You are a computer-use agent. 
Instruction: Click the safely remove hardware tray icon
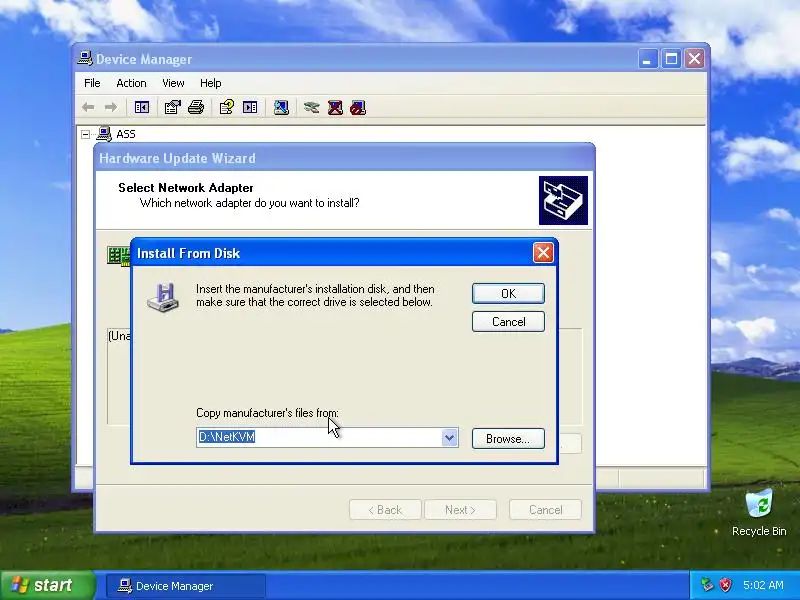[x=707, y=585]
